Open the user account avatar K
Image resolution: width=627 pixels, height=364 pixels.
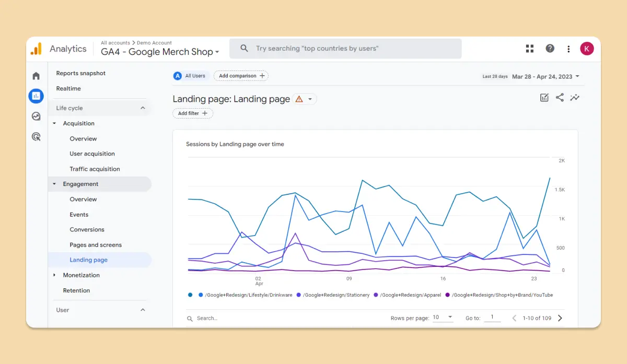tap(587, 49)
